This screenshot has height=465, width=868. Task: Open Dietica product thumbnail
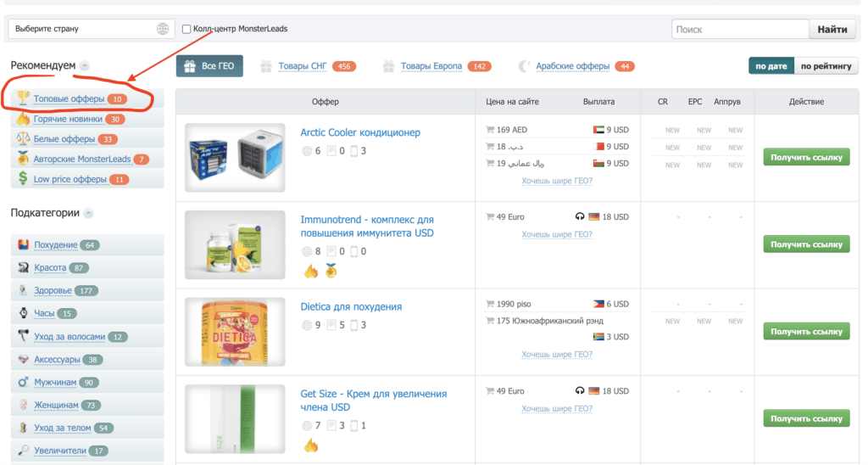point(236,332)
